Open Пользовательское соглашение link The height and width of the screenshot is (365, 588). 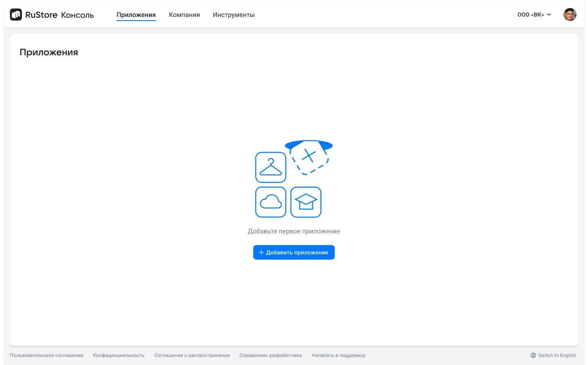point(46,355)
